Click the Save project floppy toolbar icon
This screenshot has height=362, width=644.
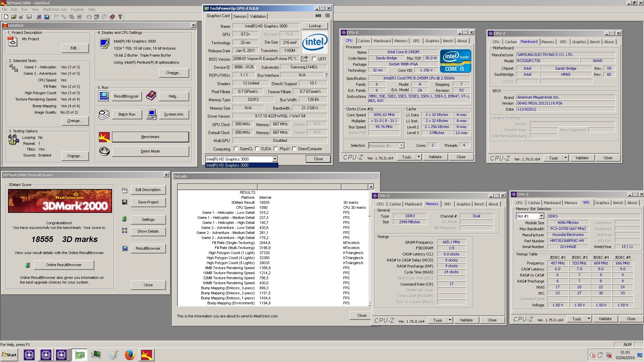pos(29,17)
